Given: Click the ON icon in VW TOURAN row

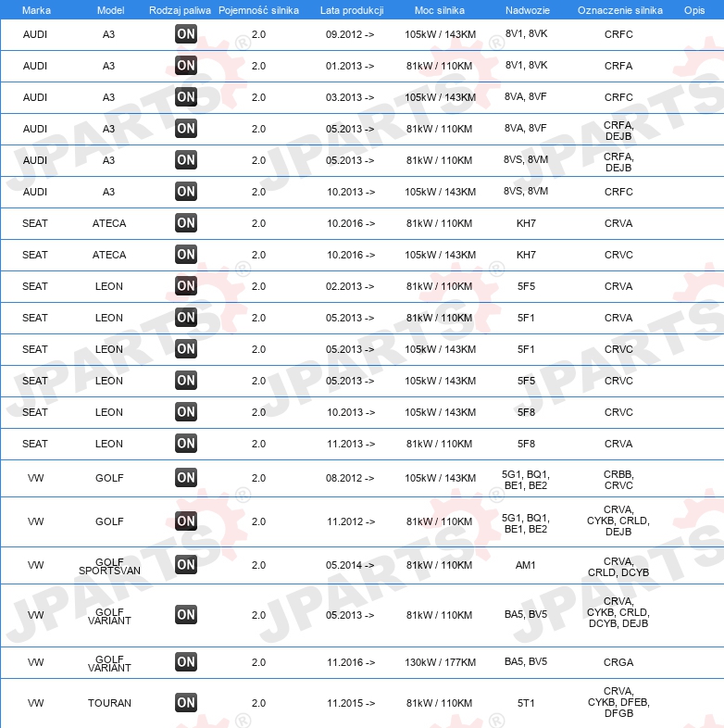Looking at the screenshot, I should pos(186,703).
